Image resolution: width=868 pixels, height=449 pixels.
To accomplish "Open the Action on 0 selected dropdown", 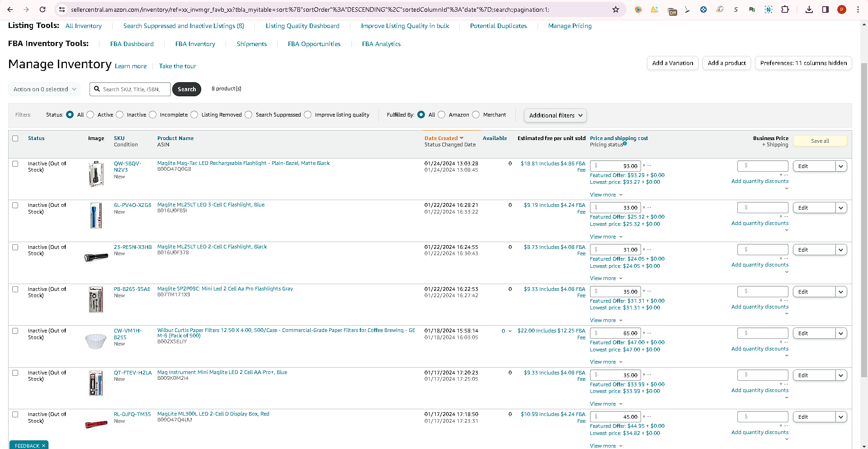I will [44, 89].
